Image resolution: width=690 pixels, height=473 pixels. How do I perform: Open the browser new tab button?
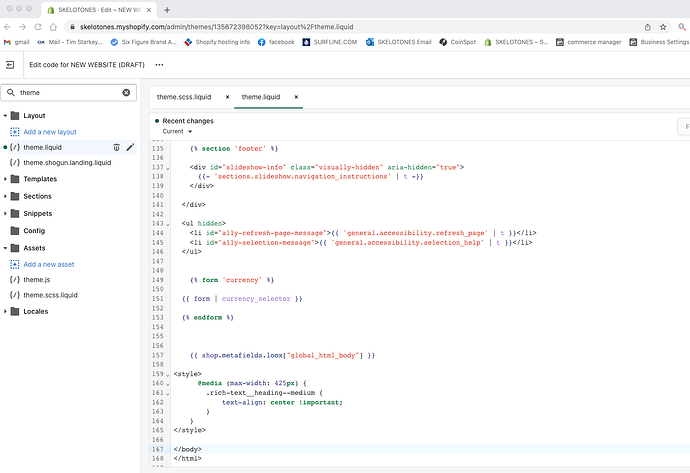click(166, 8)
